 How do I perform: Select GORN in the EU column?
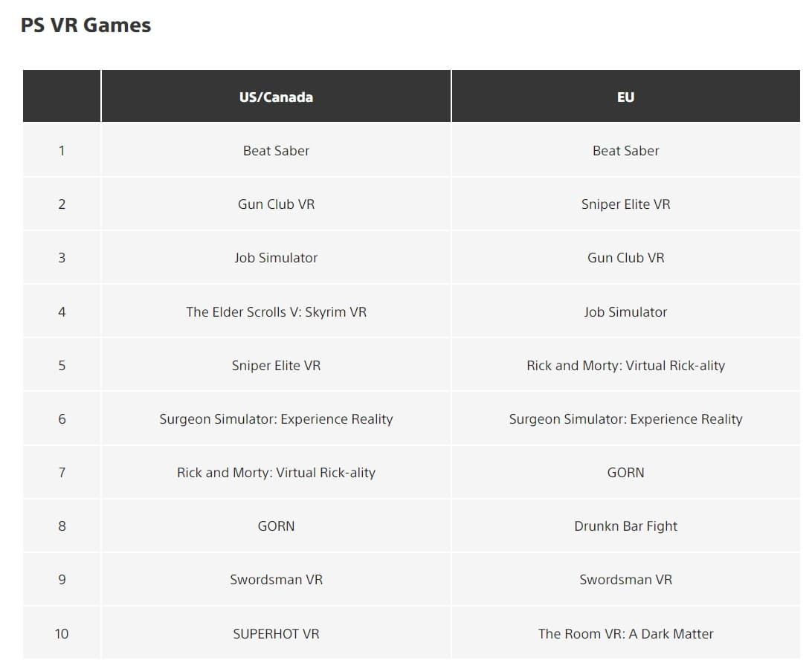(625, 473)
